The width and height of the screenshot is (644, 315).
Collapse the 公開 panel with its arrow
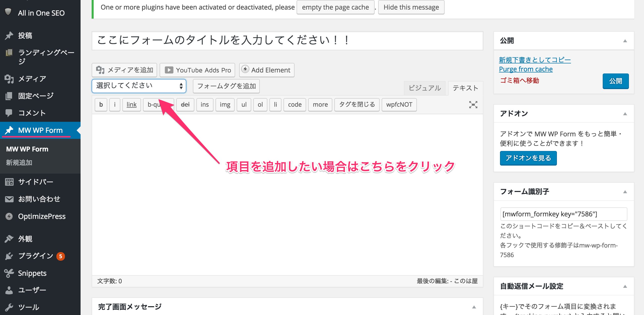pos(625,41)
